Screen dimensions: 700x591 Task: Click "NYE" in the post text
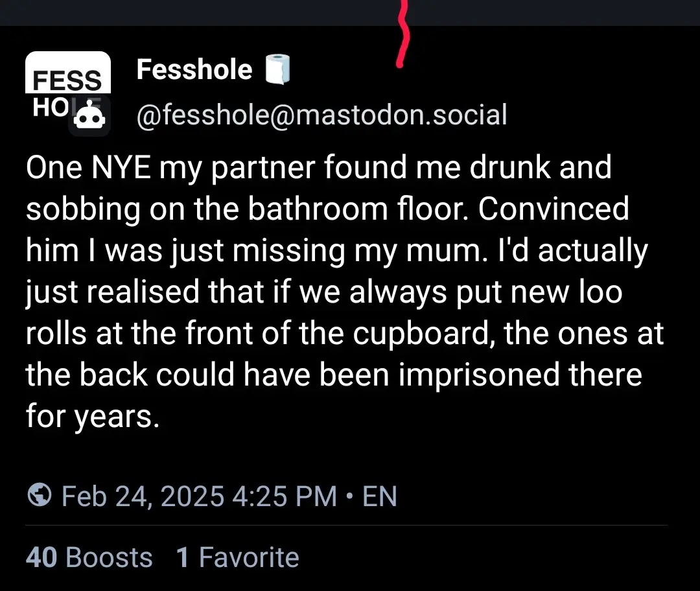point(121,167)
